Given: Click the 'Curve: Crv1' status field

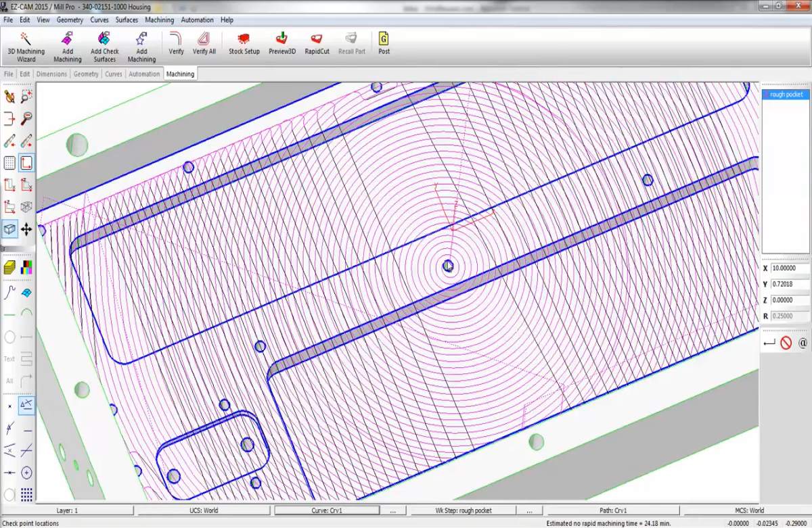Looking at the screenshot, I should 327,510.
